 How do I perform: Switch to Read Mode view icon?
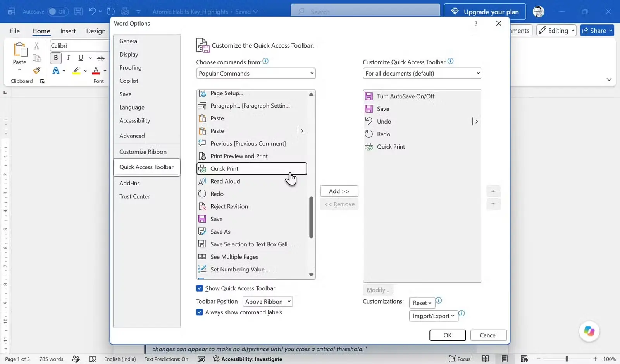485,359
